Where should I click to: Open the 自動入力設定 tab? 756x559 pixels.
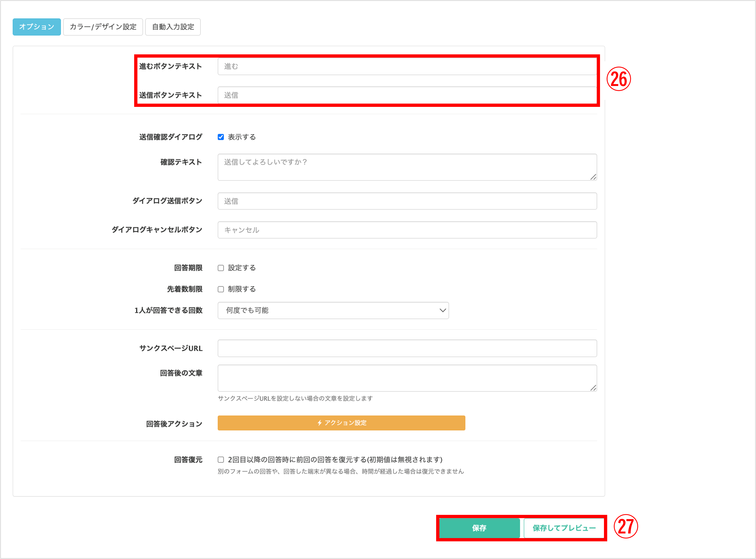[173, 27]
